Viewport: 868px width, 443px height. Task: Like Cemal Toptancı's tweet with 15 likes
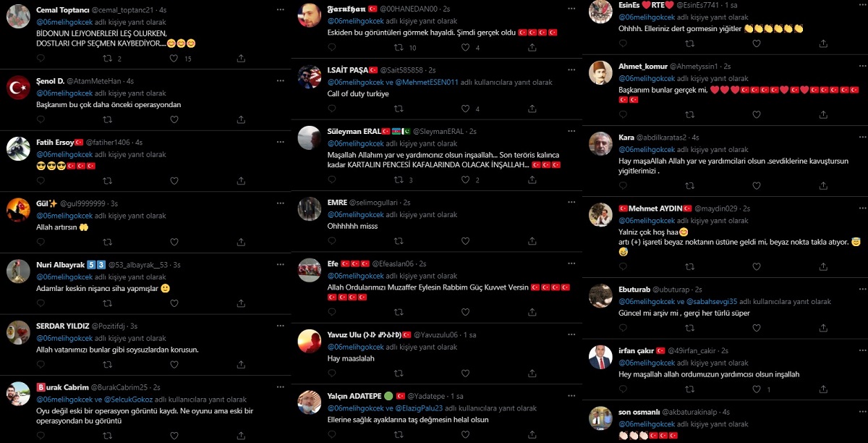(174, 59)
